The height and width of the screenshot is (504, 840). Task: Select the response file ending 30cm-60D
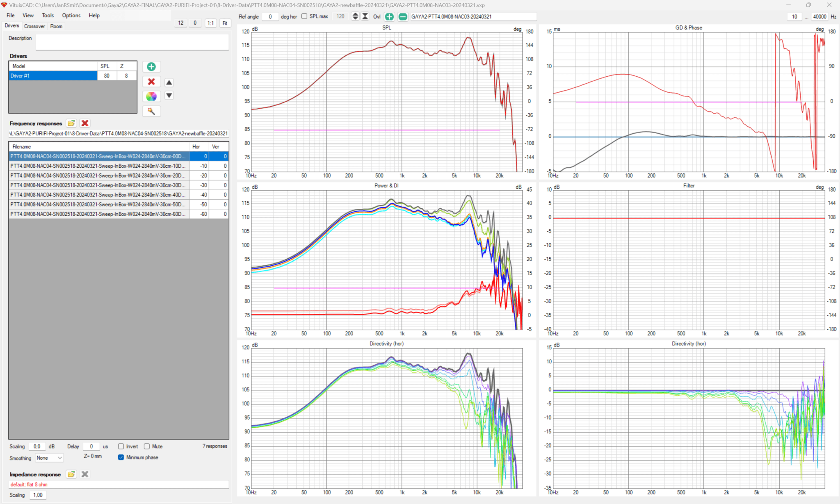click(119, 214)
